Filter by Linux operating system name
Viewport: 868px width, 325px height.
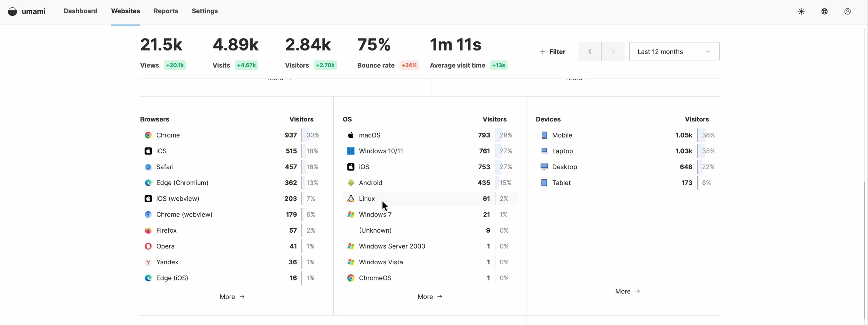[367, 199]
